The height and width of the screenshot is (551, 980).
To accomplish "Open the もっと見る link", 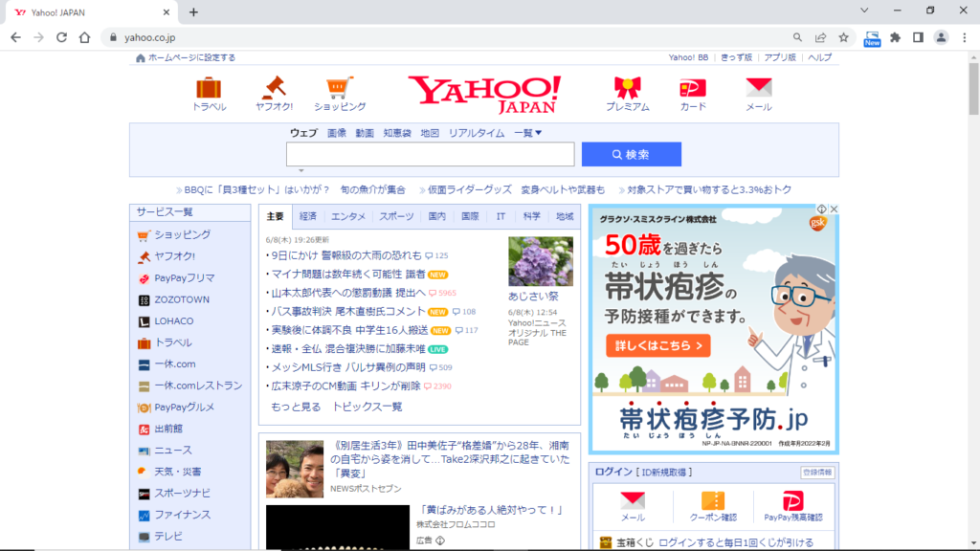I will click(x=296, y=407).
